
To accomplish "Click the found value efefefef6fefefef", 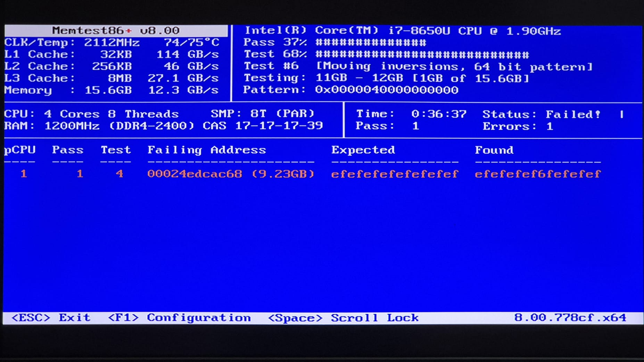I will [x=538, y=174].
